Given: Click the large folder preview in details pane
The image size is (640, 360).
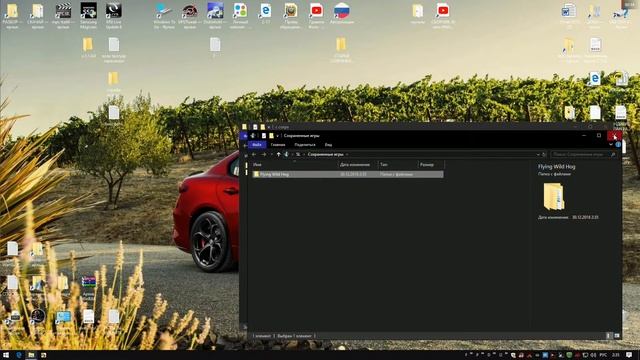Looking at the screenshot, I should coord(553,196).
